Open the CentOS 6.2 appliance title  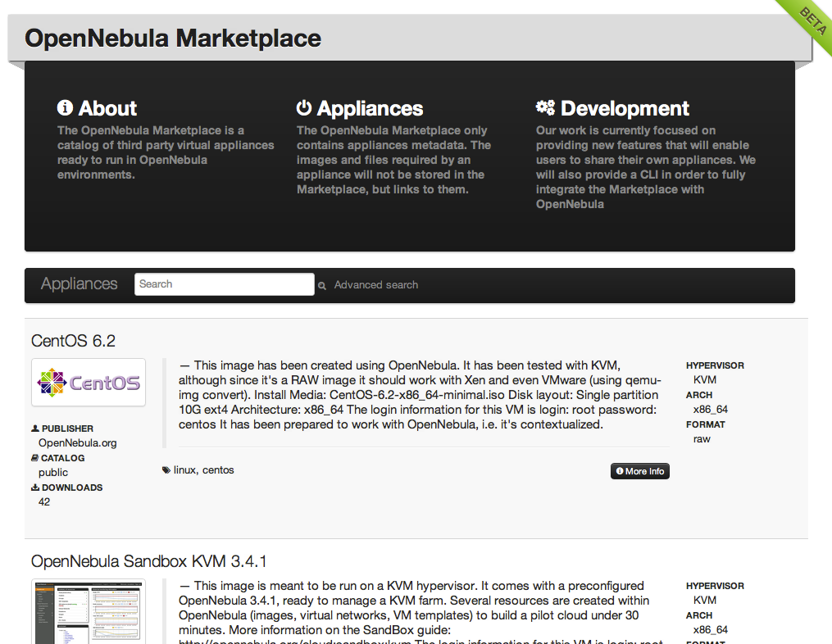(73, 341)
